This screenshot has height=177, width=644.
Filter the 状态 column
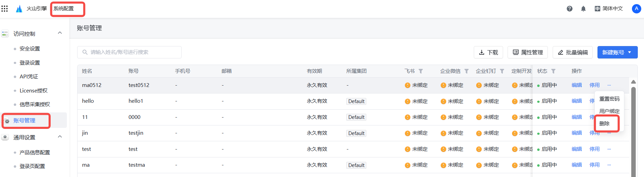point(553,71)
